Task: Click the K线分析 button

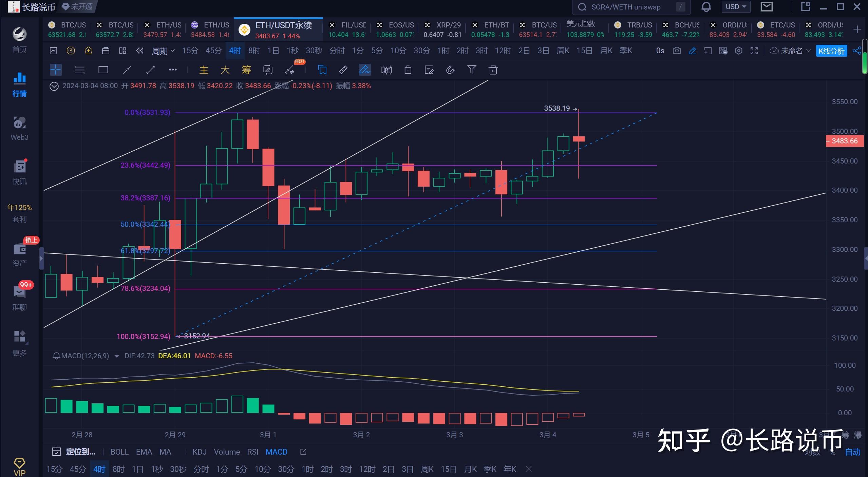Action: point(831,51)
